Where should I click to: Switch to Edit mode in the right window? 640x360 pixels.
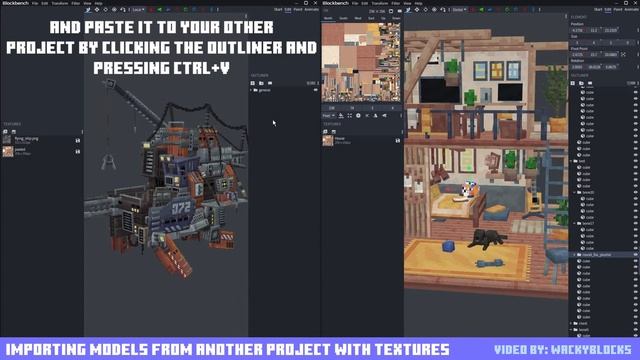tap(608, 9)
